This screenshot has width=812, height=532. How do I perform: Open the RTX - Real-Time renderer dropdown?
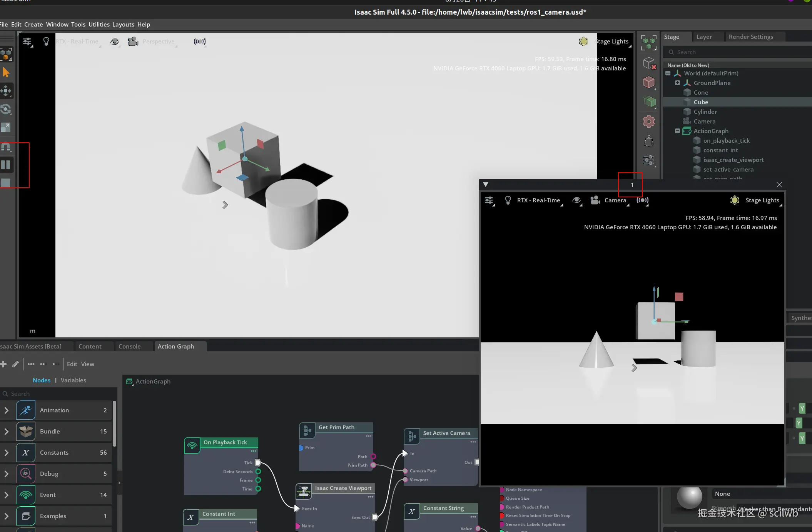tap(538, 200)
